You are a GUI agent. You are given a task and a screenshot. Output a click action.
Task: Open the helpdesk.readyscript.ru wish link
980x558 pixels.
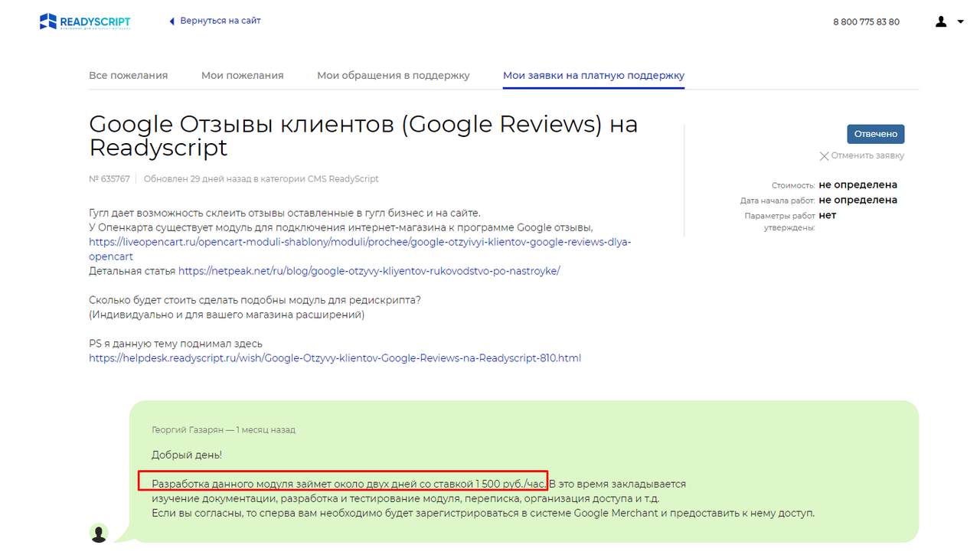(335, 357)
